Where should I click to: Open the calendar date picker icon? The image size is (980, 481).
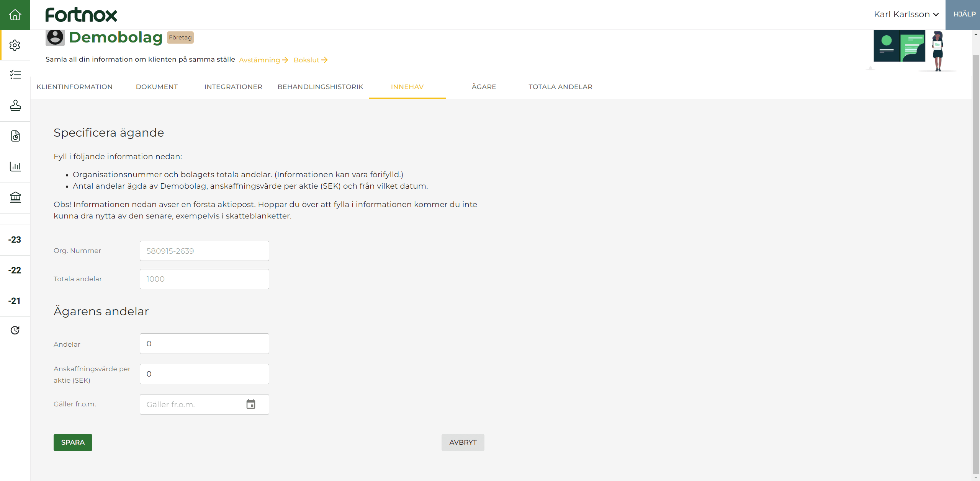[x=251, y=404]
